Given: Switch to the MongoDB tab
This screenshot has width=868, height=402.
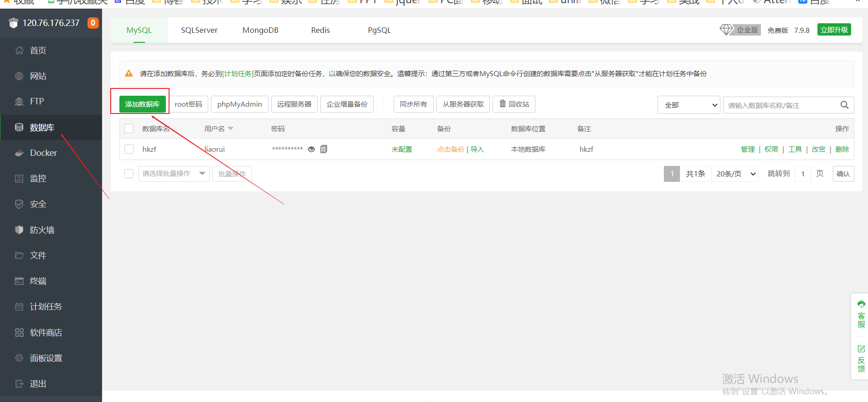Looking at the screenshot, I should (260, 30).
